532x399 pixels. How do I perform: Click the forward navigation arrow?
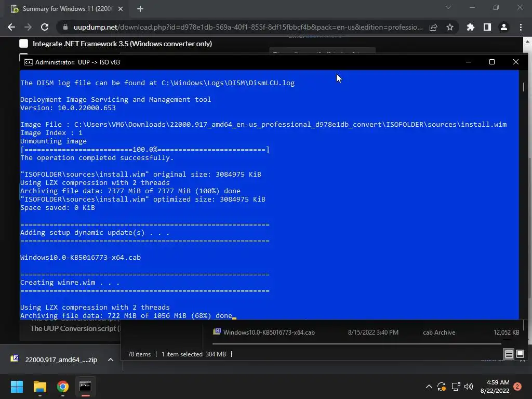(28, 27)
